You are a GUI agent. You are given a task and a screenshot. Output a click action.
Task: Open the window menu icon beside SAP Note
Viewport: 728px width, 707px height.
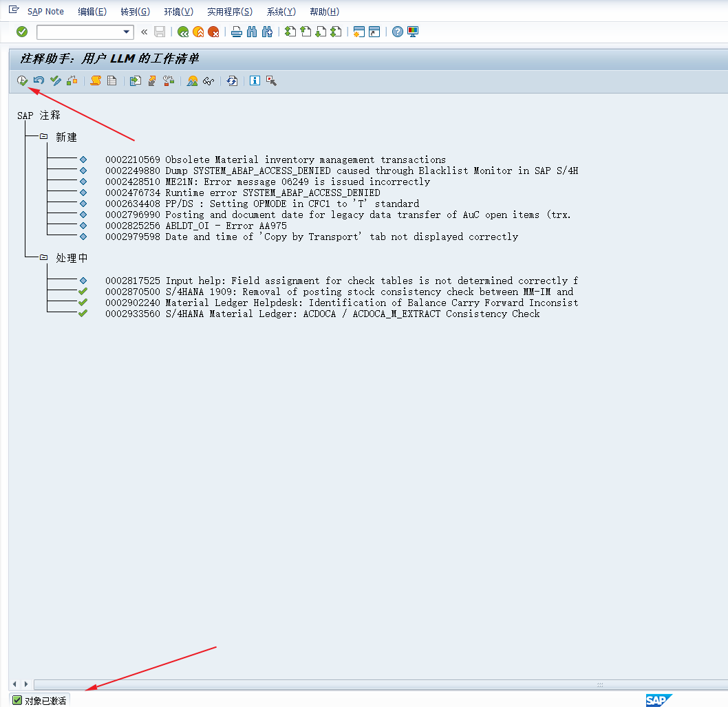click(x=14, y=10)
